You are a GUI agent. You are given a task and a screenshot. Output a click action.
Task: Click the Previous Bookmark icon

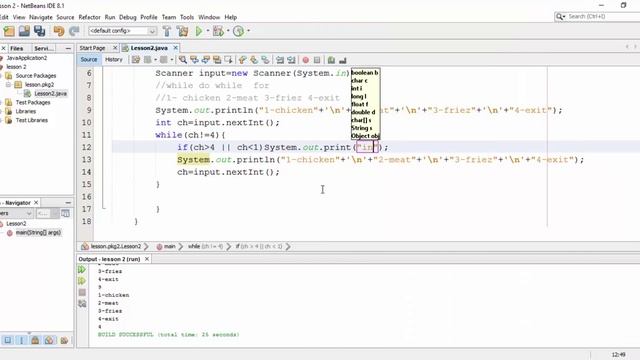point(242,60)
